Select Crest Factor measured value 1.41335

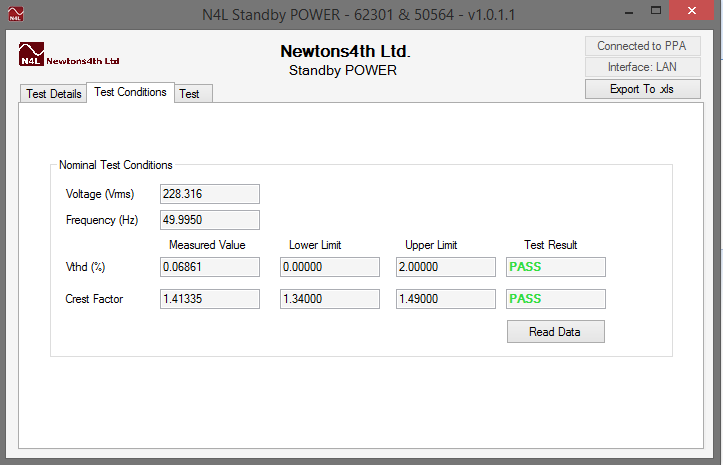click(210, 299)
